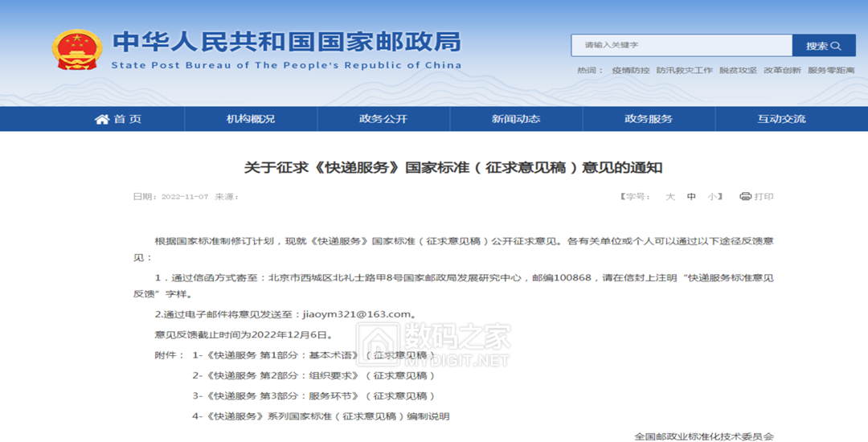Image resolution: width=868 pixels, height=442 pixels.
Task: Open the 编制说明 attachment link
Action: click(321, 416)
